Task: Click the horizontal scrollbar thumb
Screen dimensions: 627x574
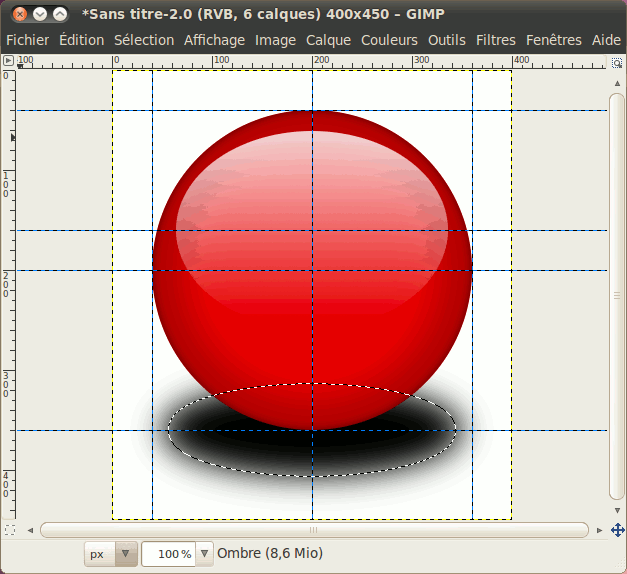Action: [x=313, y=529]
